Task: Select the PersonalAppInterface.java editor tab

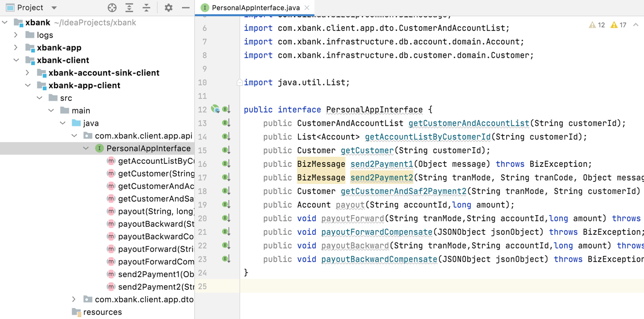Action: [255, 8]
